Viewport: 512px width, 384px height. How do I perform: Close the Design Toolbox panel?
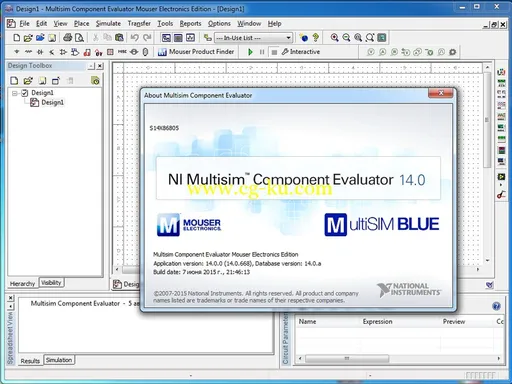(x=100, y=66)
